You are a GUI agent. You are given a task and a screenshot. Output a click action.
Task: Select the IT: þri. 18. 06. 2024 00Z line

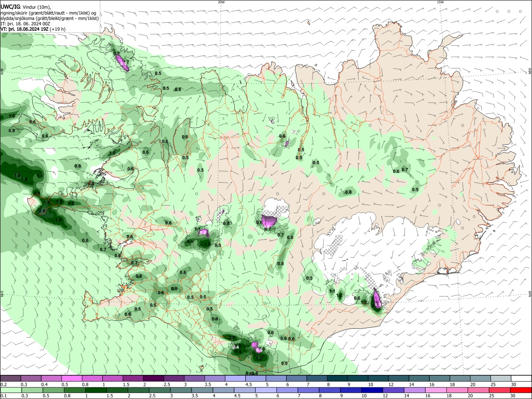25,24
